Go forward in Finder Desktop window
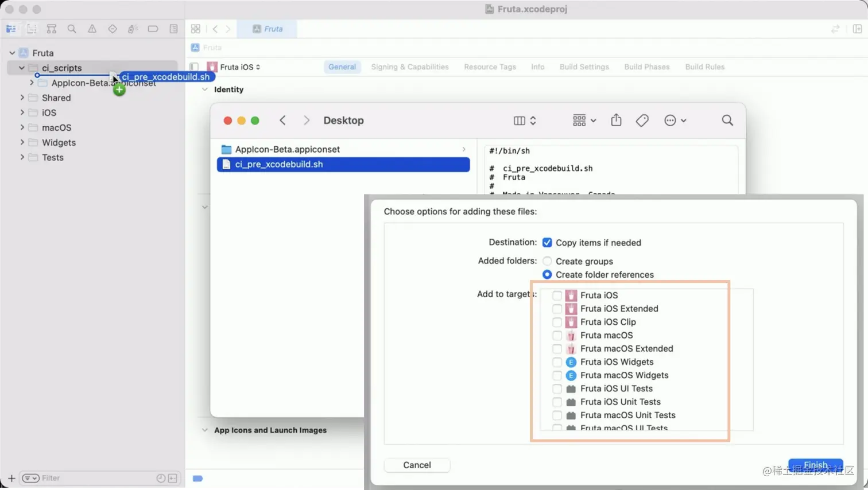This screenshot has height=490, width=868. [307, 120]
